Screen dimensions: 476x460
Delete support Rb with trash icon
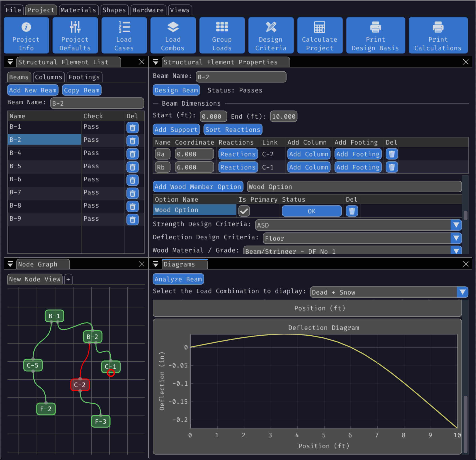pos(391,167)
